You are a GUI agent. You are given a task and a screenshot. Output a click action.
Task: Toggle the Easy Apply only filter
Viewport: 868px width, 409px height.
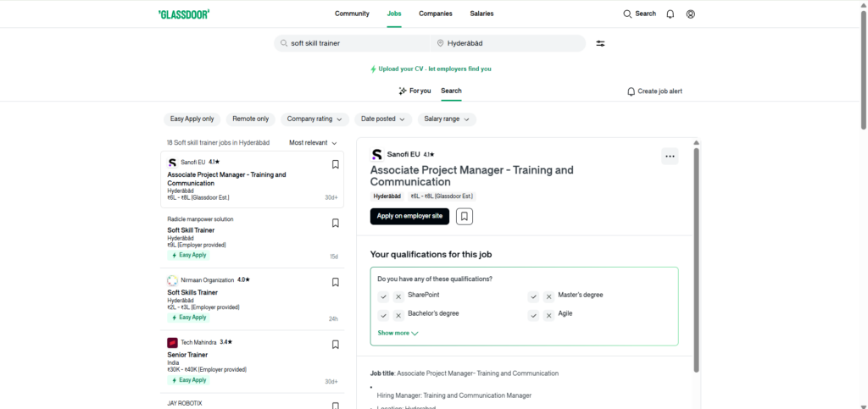point(192,119)
